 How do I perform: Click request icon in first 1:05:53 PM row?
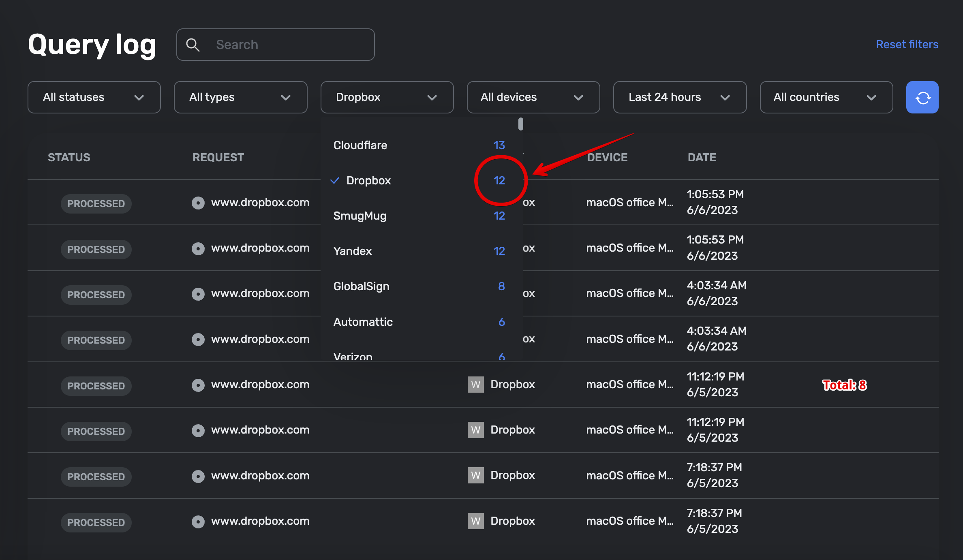[x=198, y=203]
